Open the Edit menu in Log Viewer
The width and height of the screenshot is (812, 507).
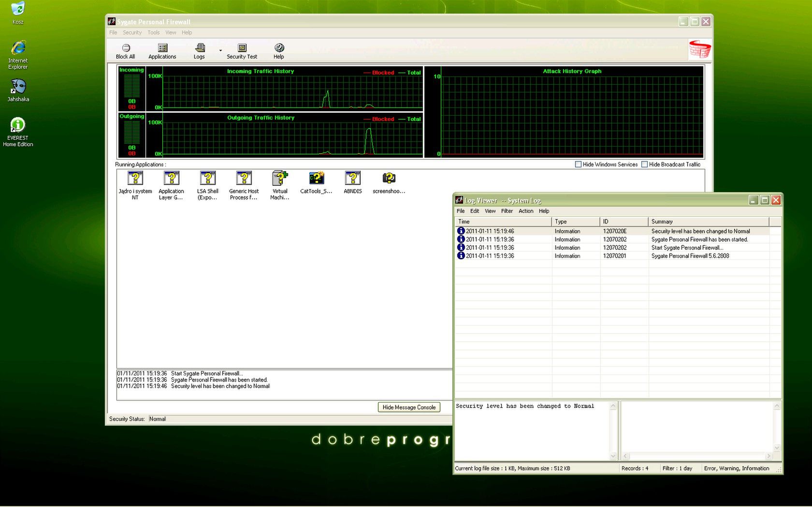click(x=475, y=211)
